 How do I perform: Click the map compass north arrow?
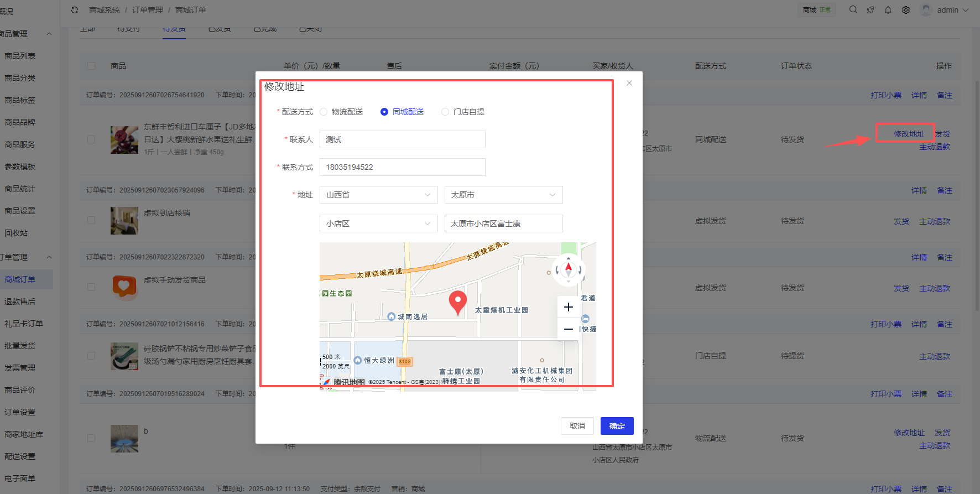tap(569, 269)
